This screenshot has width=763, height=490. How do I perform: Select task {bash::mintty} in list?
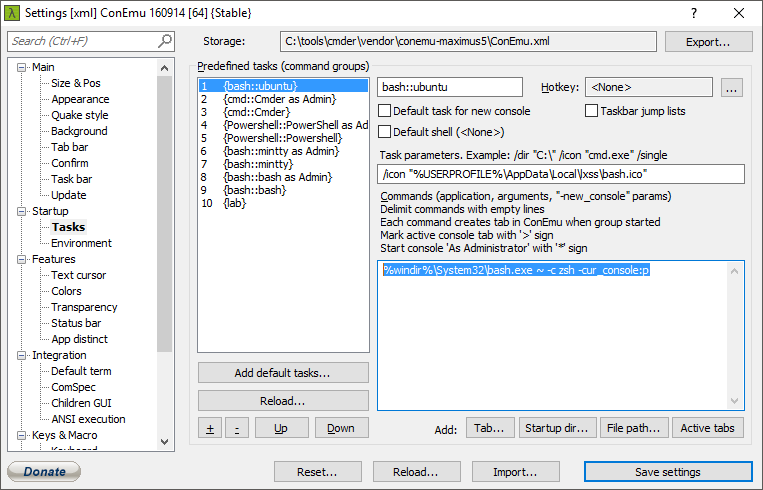[283, 164]
